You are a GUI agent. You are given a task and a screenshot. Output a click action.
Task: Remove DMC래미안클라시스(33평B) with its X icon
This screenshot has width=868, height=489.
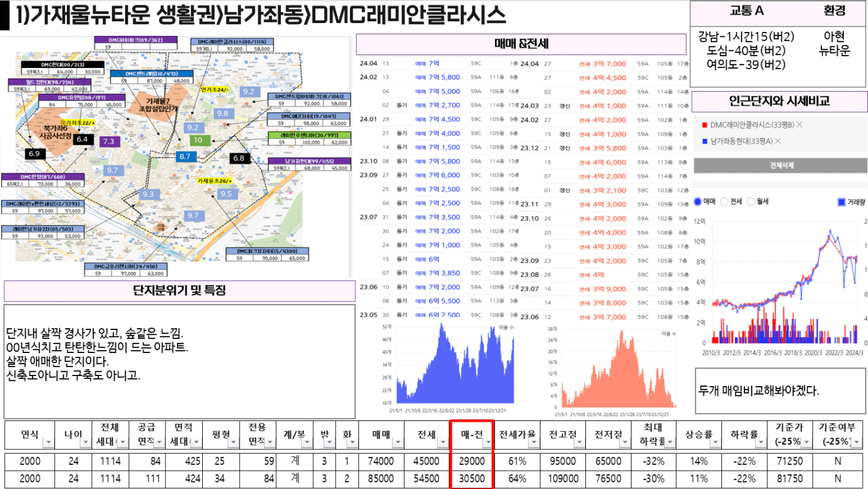799,125
